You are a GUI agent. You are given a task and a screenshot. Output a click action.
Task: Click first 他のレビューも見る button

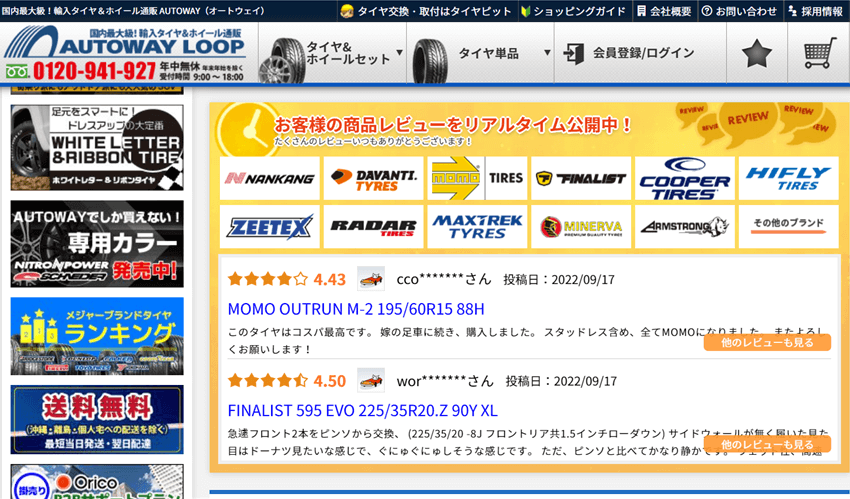coord(767,342)
